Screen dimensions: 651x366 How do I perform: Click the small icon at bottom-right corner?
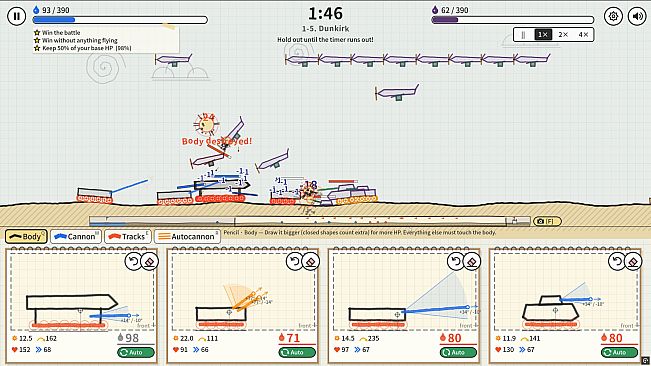[645, 360]
